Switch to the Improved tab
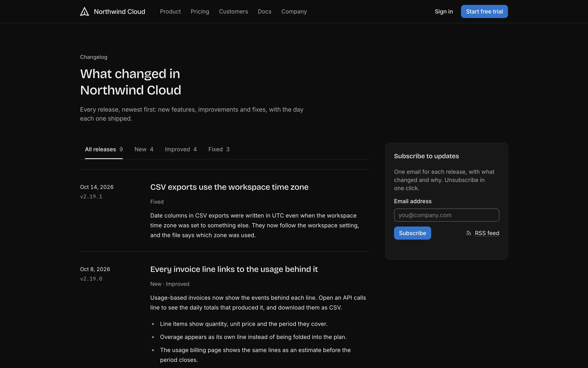Viewport: 588px width, 368px height. click(x=181, y=149)
